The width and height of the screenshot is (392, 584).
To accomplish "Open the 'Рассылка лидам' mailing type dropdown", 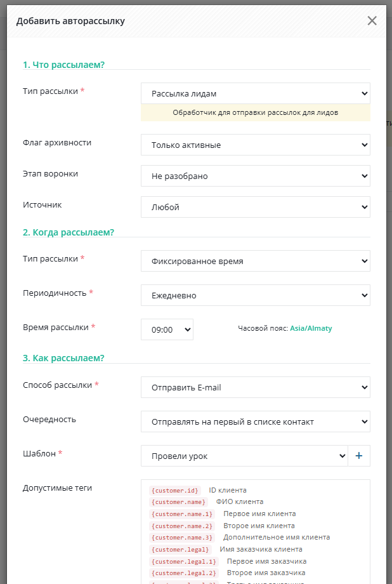I will (x=255, y=93).
